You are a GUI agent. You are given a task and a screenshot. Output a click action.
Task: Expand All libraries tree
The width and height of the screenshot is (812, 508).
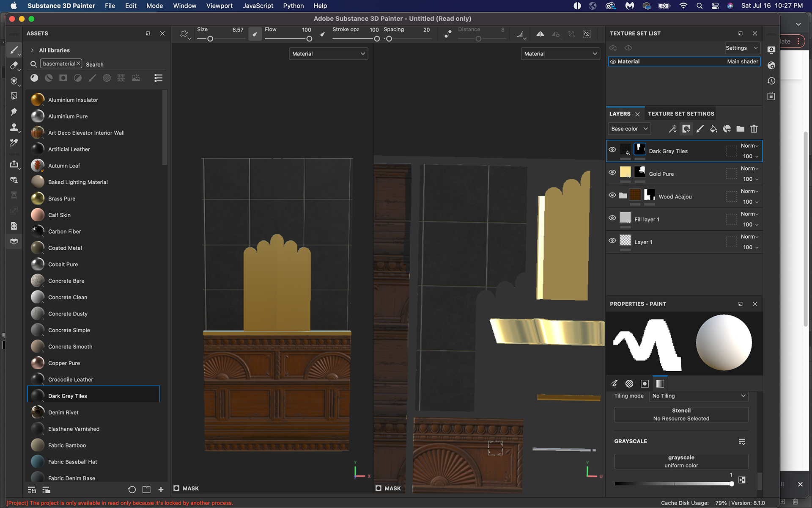pos(32,50)
